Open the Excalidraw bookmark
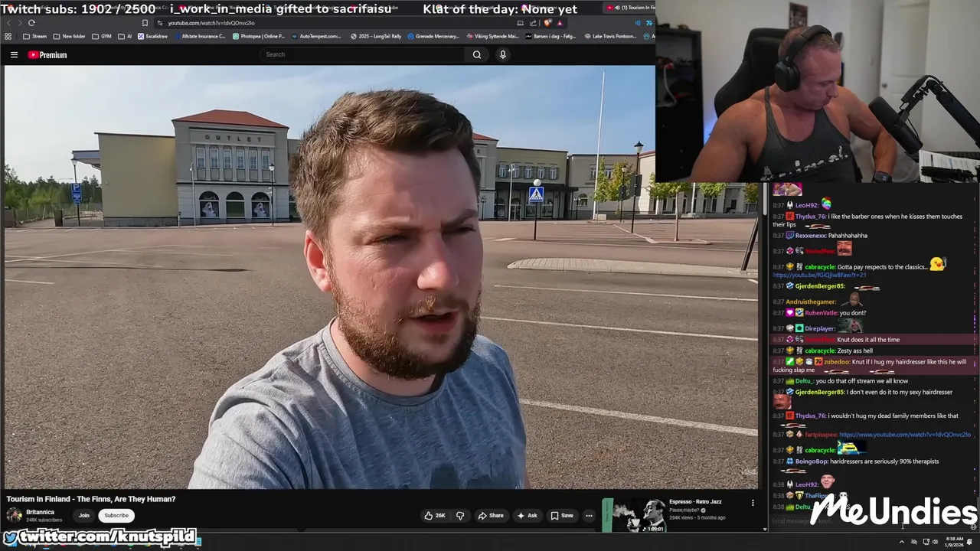 [152, 36]
